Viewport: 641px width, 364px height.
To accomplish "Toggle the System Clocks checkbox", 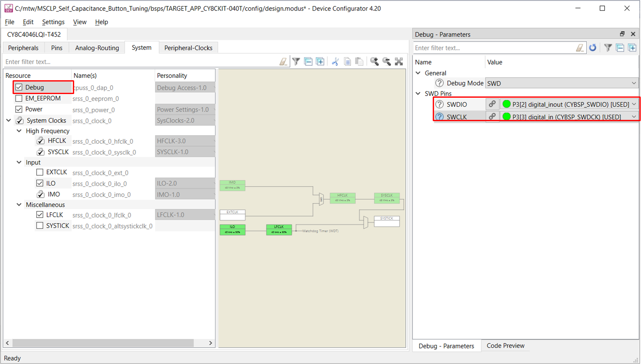I will pos(19,120).
